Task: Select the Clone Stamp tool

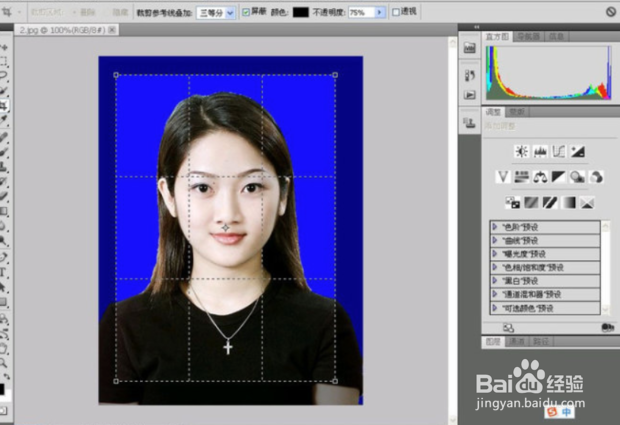Action: 4,166
